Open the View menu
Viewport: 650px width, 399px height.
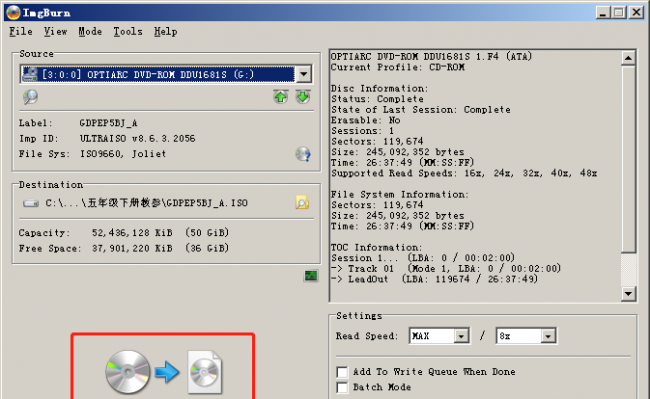point(56,31)
